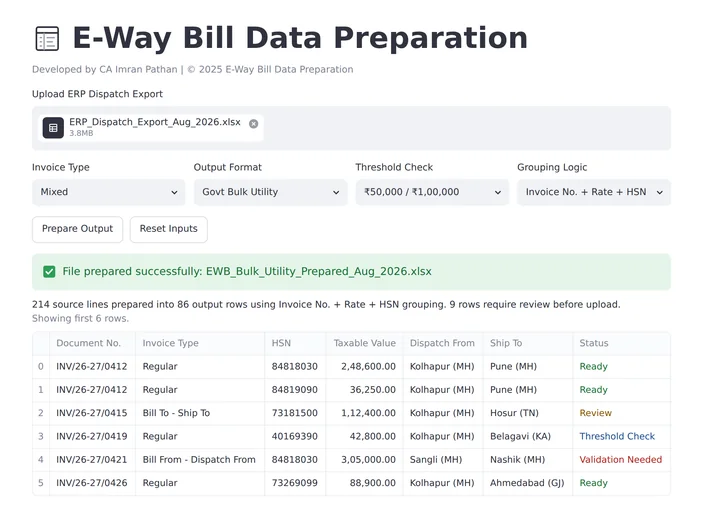The image size is (703, 512).
Task: Select document number INV/26-27/0415
Action: 91,413
